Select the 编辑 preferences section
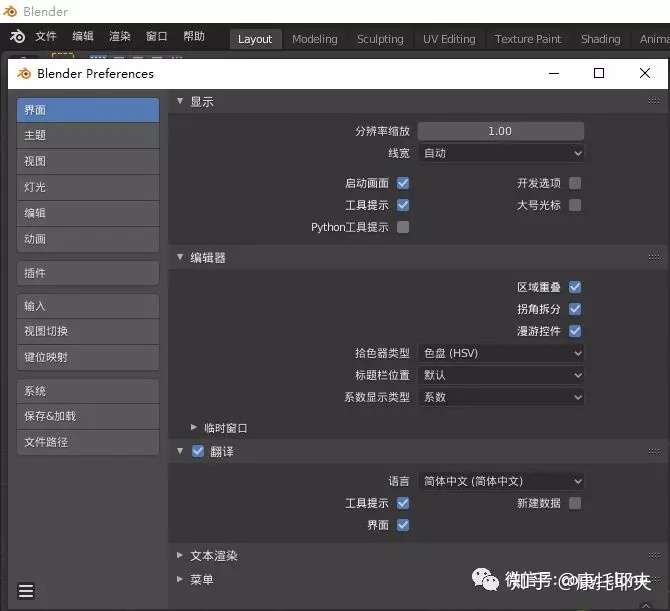 pyautogui.click(x=88, y=214)
